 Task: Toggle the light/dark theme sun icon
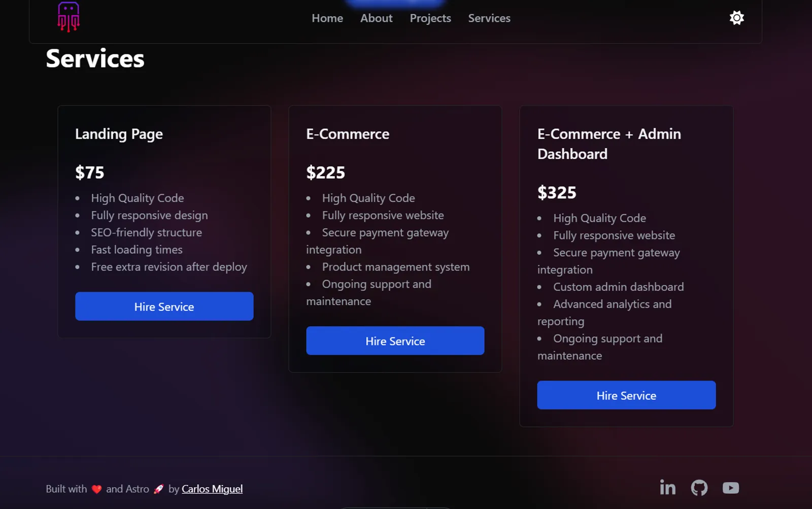736,18
